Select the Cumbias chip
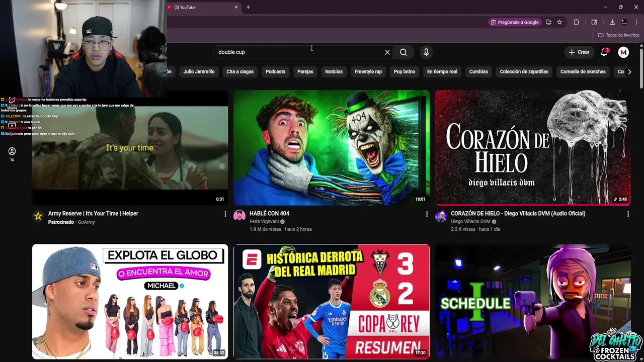Image resolution: width=644 pixels, height=362 pixels. (478, 72)
